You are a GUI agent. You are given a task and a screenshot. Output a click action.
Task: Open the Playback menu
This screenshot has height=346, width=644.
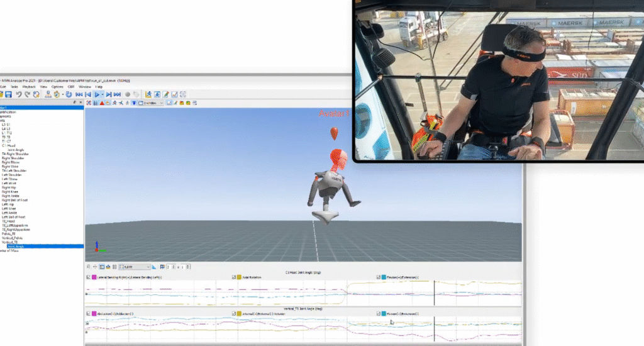click(29, 86)
